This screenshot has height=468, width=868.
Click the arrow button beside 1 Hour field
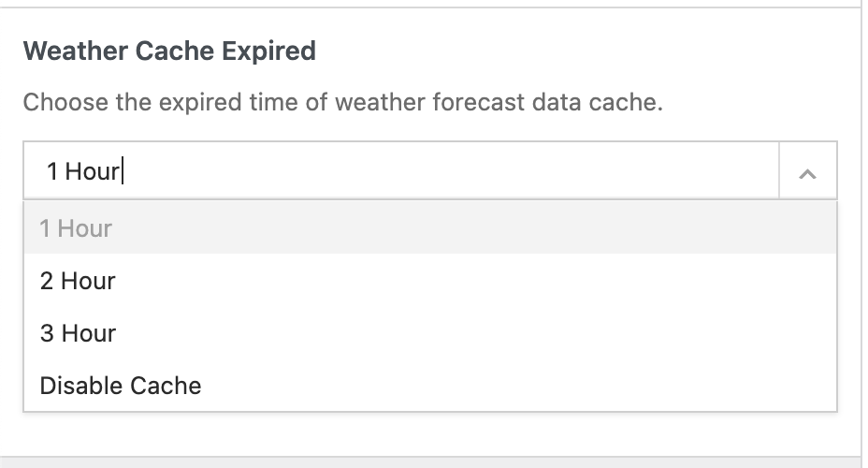[807, 170]
